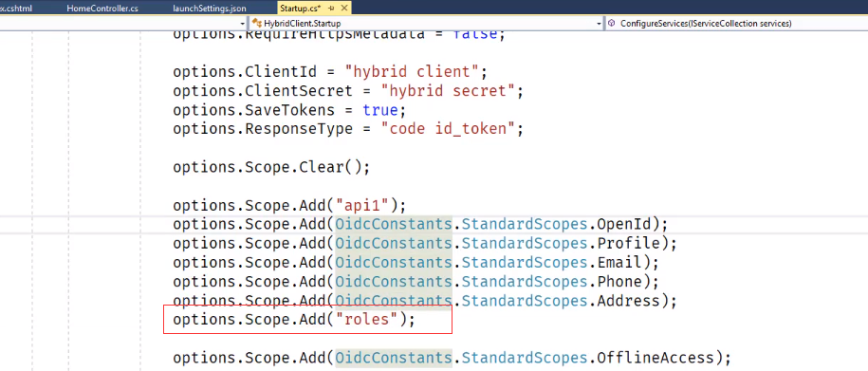Place cursor on options.Scope.Clear() line
This screenshot has height=371, width=868.
pyautogui.click(x=271, y=167)
